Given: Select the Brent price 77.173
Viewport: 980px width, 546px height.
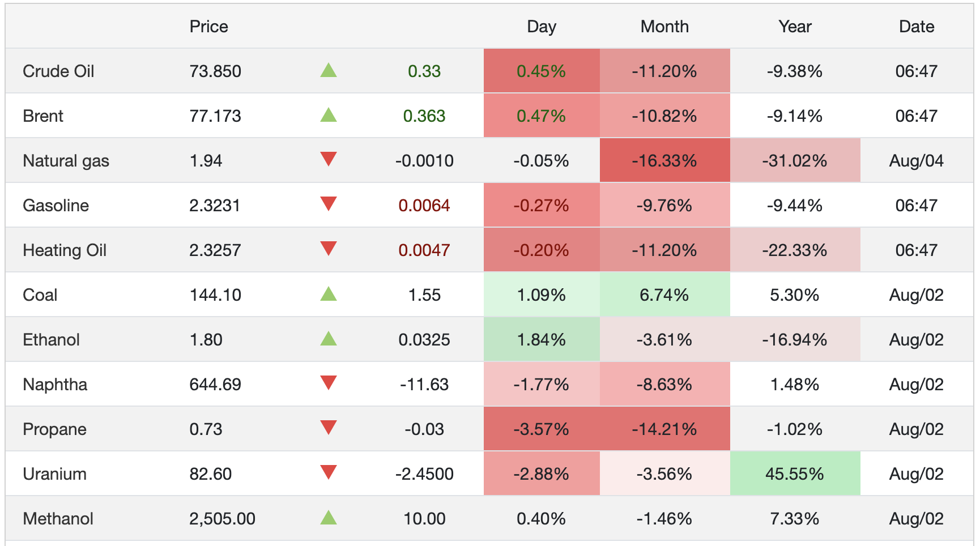Looking at the screenshot, I should coord(215,116).
